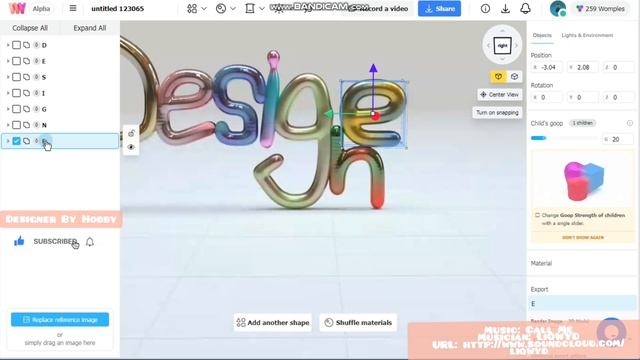Open the user avatar profile
The width and height of the screenshot is (640, 360).
[x=558, y=9]
